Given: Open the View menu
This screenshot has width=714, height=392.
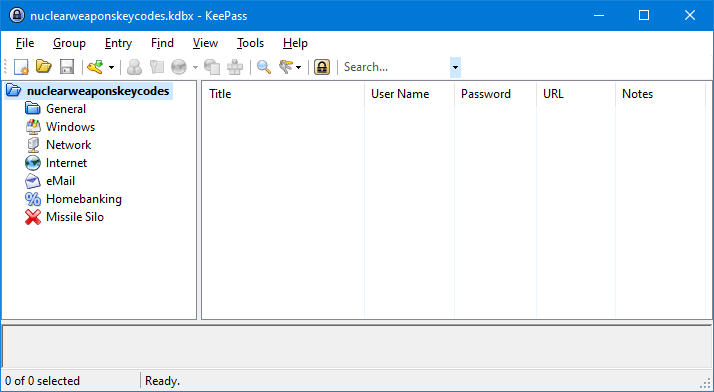Looking at the screenshot, I should point(205,43).
